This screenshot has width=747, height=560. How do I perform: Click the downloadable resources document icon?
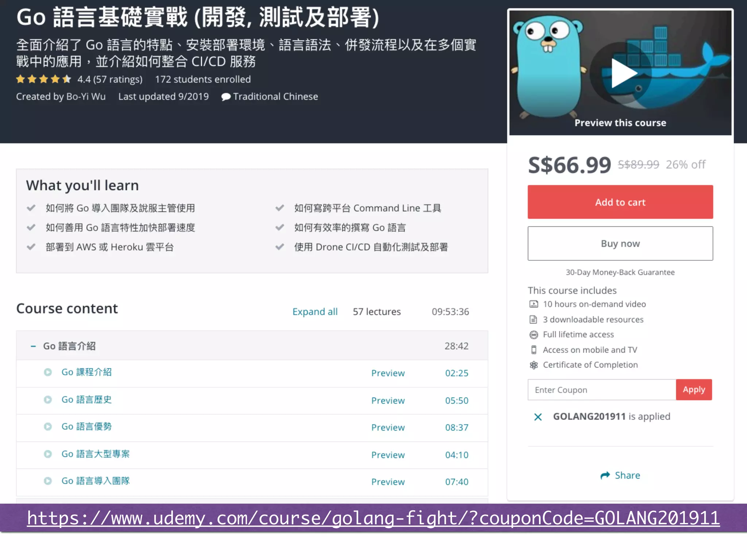(x=534, y=320)
